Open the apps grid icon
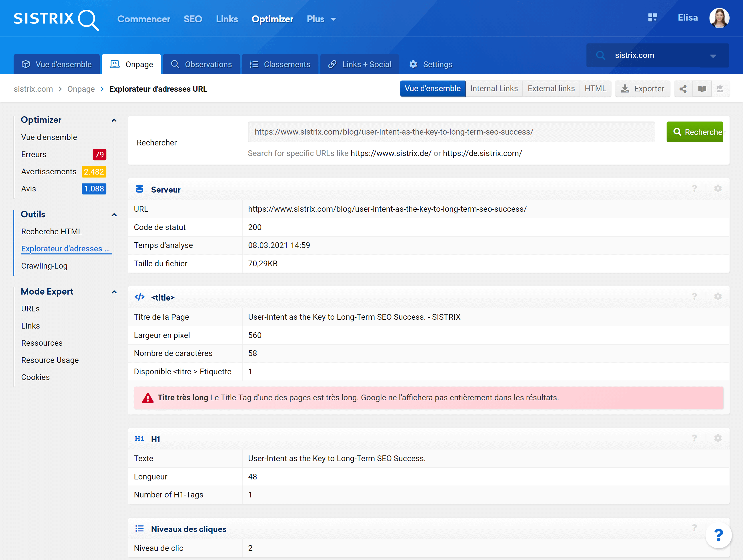The height and width of the screenshot is (560, 743). pyautogui.click(x=652, y=17)
